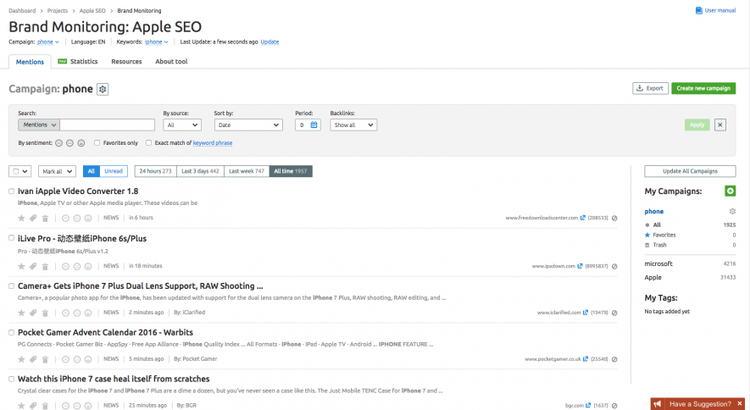The width and height of the screenshot is (750, 410).
Task: Tag the 'Pocket Gamer Advent Calendar 2016' mention
Action: coord(33,359)
